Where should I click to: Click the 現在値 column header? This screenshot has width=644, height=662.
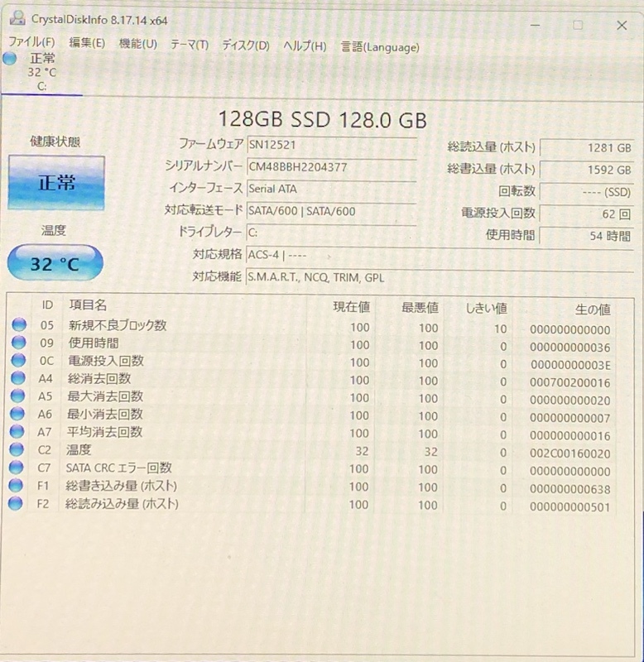pyautogui.click(x=351, y=307)
